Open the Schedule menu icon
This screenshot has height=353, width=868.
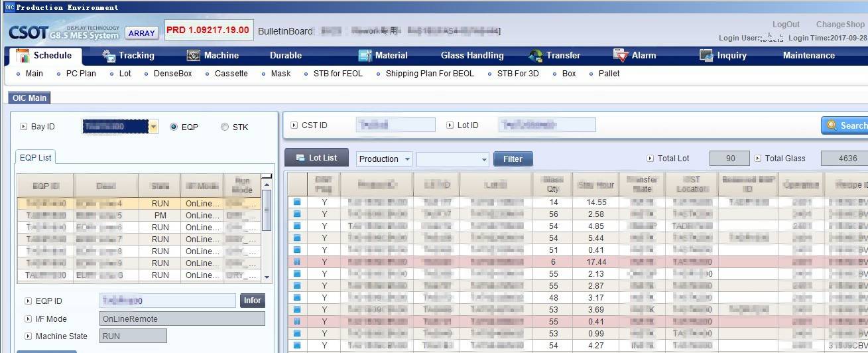(x=23, y=56)
